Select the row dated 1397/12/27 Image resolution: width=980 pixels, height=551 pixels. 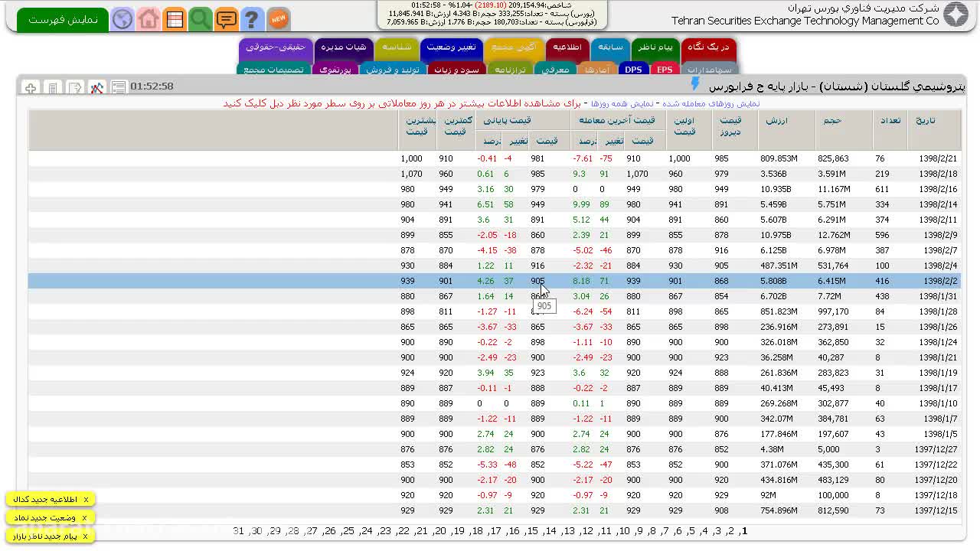click(495, 449)
